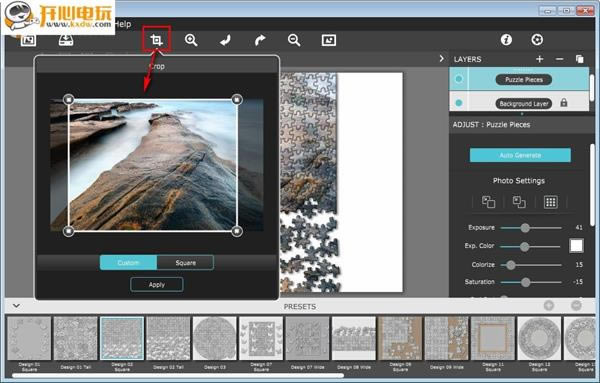600x383 pixels.
Task: Remove layer with the minus icon
Action: [x=559, y=59]
